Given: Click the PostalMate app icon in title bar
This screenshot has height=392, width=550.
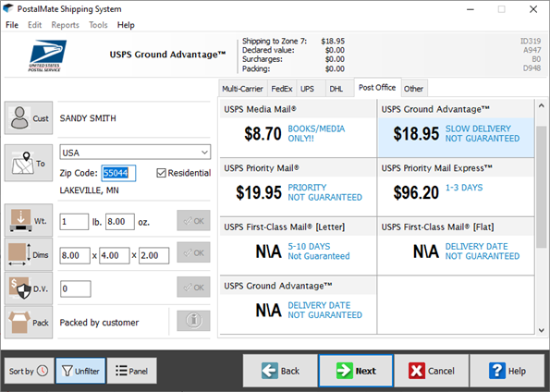Looking at the screenshot, I should coord(7,8).
